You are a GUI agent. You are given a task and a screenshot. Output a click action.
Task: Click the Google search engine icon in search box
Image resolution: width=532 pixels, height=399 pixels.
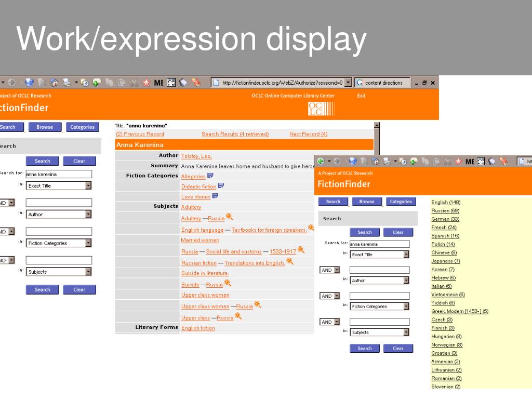(360, 83)
